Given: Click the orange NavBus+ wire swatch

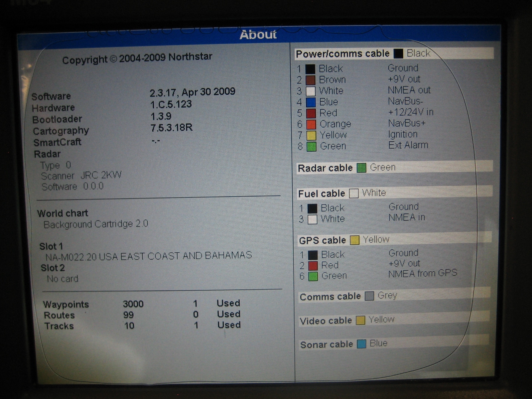Looking at the screenshot, I should point(310,124).
